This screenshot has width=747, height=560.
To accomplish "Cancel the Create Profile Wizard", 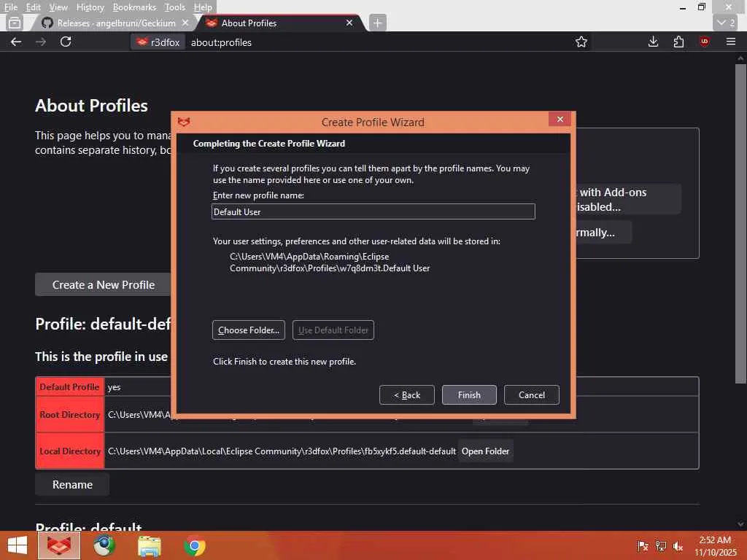I will point(532,394).
